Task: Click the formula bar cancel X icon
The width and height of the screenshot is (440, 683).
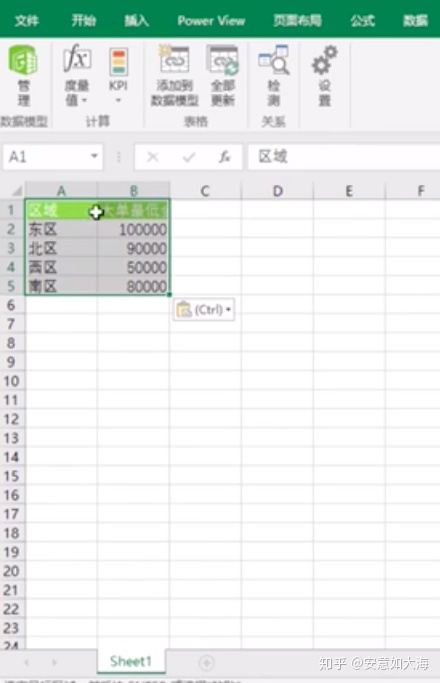Action: pos(152,157)
